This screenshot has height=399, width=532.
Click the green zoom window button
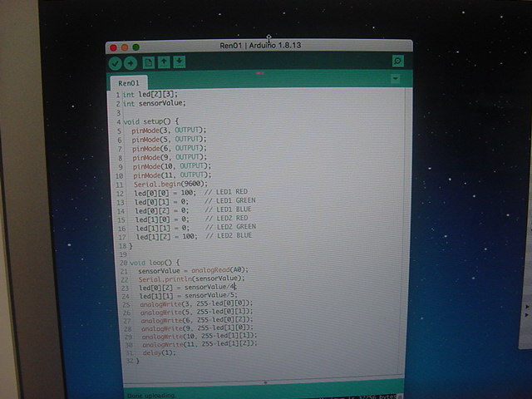(x=136, y=47)
